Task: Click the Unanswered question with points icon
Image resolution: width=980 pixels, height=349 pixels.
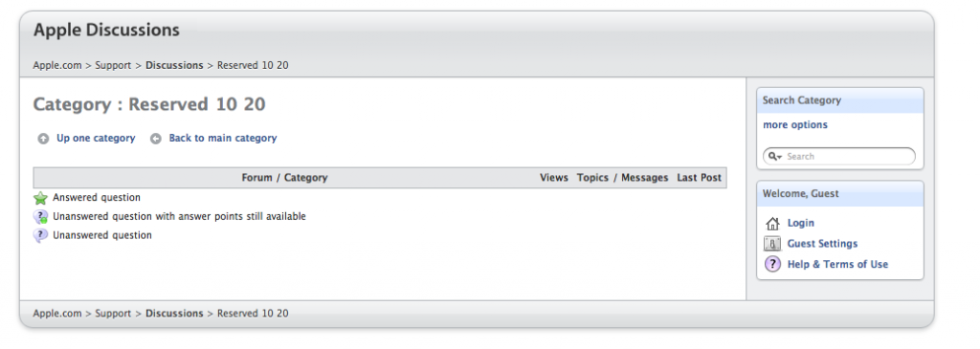Action: click(x=40, y=217)
